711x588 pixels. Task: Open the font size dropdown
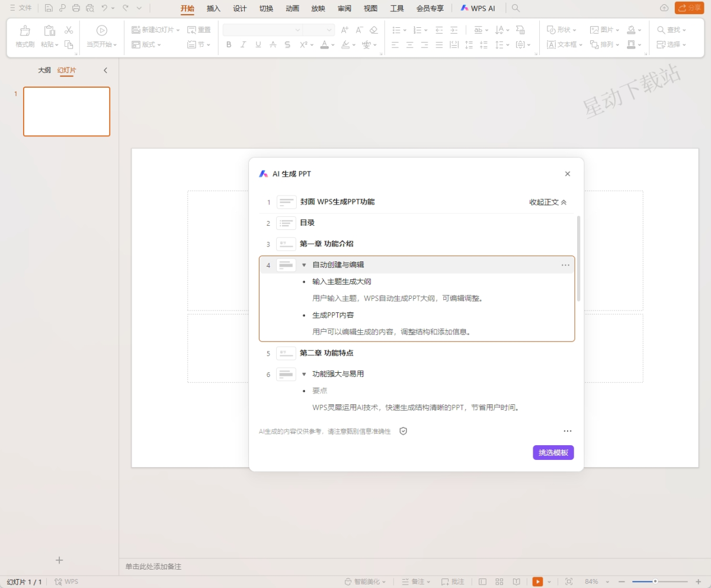329,30
